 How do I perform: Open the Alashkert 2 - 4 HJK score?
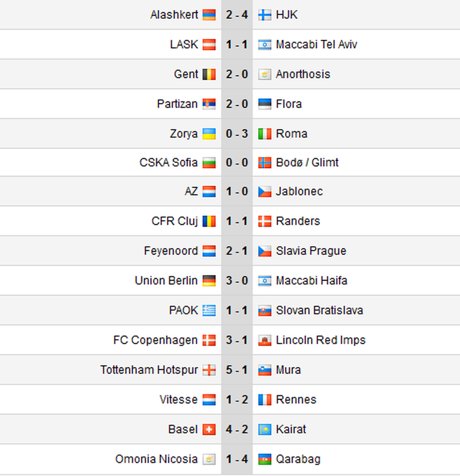tap(237, 15)
